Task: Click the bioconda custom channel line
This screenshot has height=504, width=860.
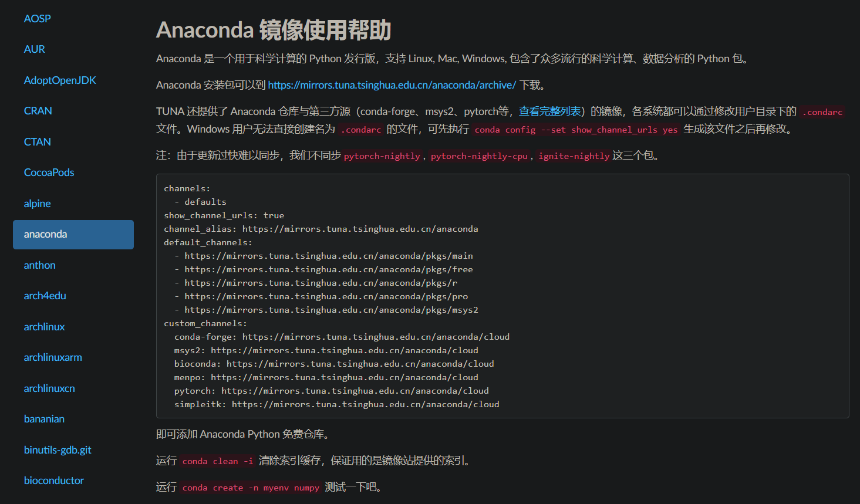Action: point(334,364)
